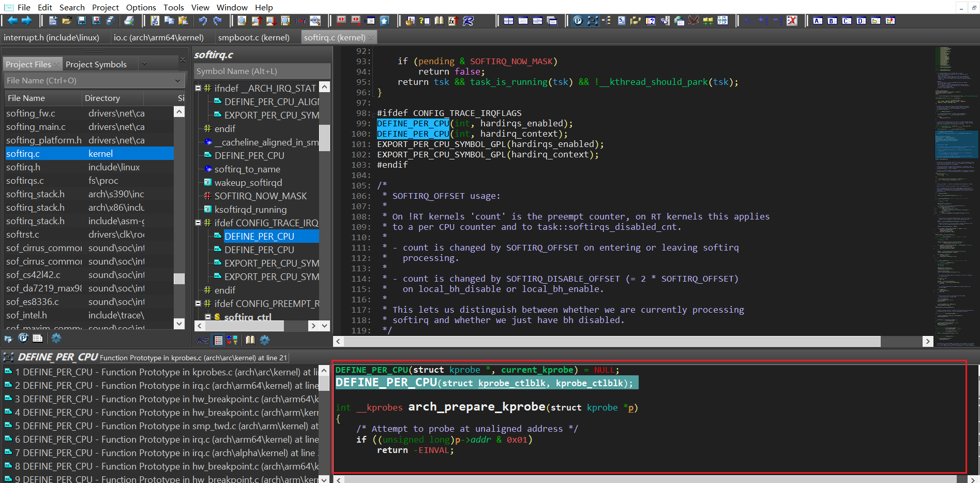Open the File menu
Screen dimensions: 980x483
tap(24, 7)
